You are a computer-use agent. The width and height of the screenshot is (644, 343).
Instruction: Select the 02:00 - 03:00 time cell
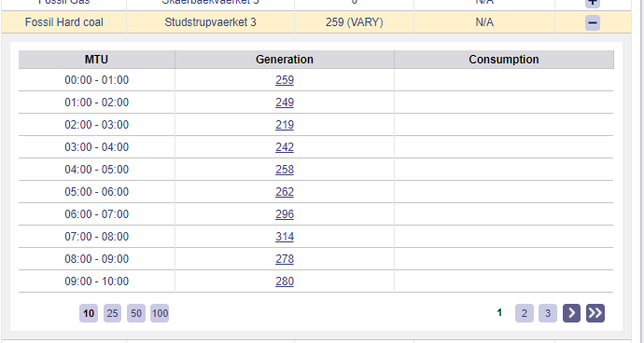[x=96, y=125]
